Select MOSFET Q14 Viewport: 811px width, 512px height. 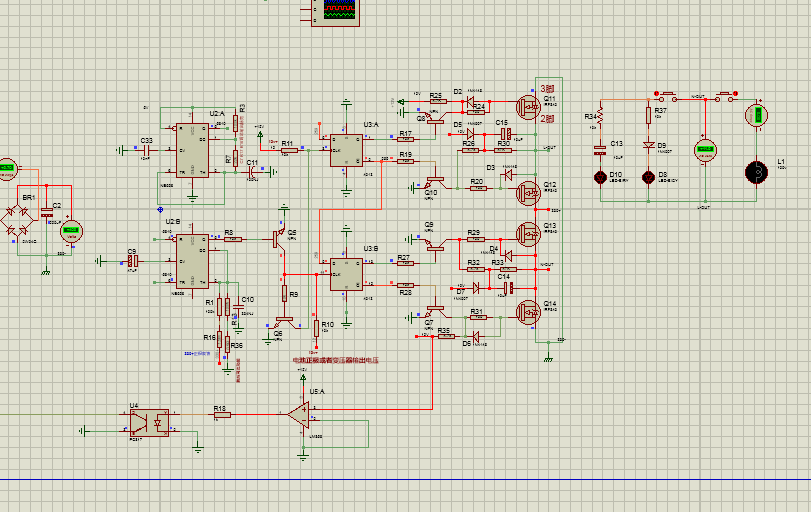coord(528,313)
